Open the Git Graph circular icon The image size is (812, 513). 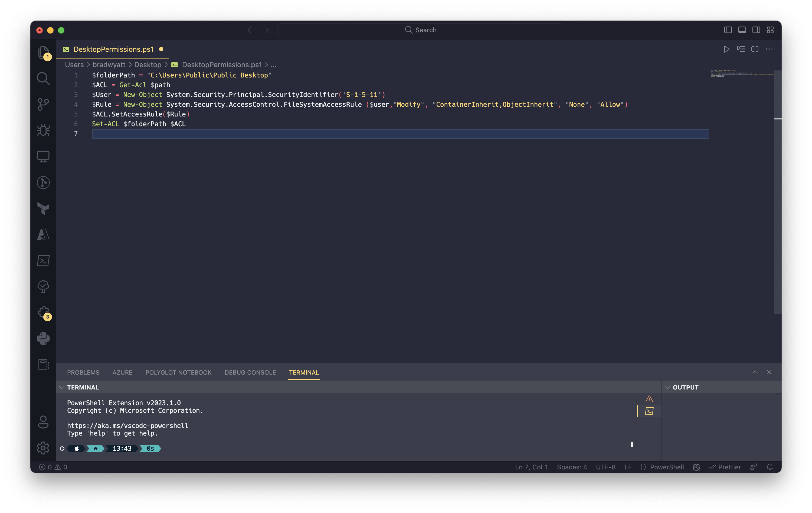coord(43,183)
